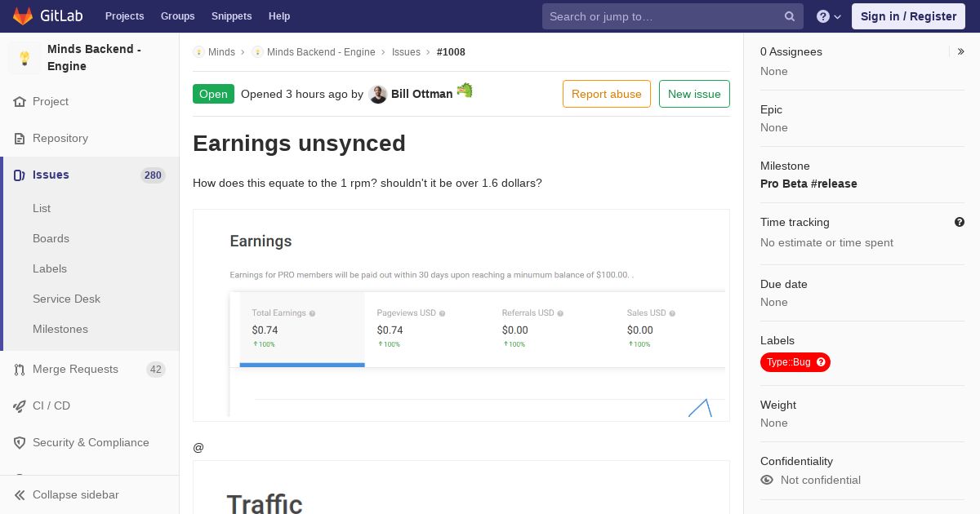The height and width of the screenshot is (514, 980).
Task: Click the Type::Bug label question icon
Action: [822, 362]
